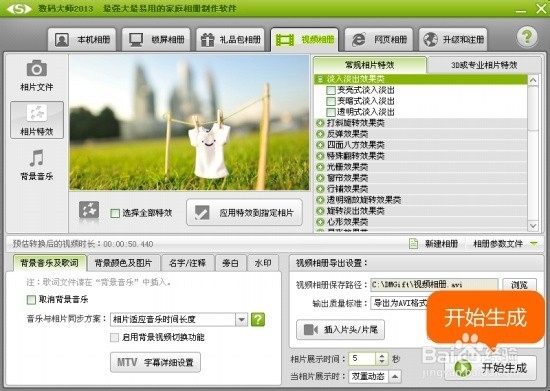Click 相片展示时间 value field
Screen dimensions: 550x391
click(362, 359)
